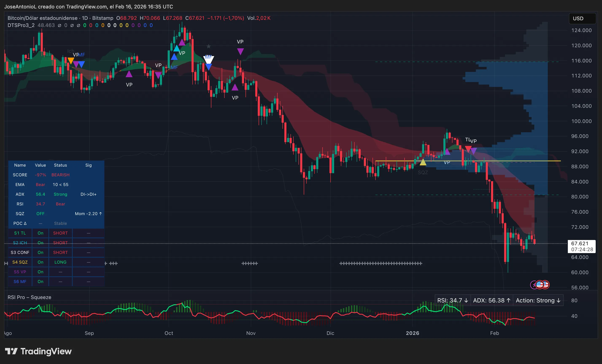Select the RSI Pro – Squeeze pane title
602x364 pixels.
pyautogui.click(x=29, y=297)
